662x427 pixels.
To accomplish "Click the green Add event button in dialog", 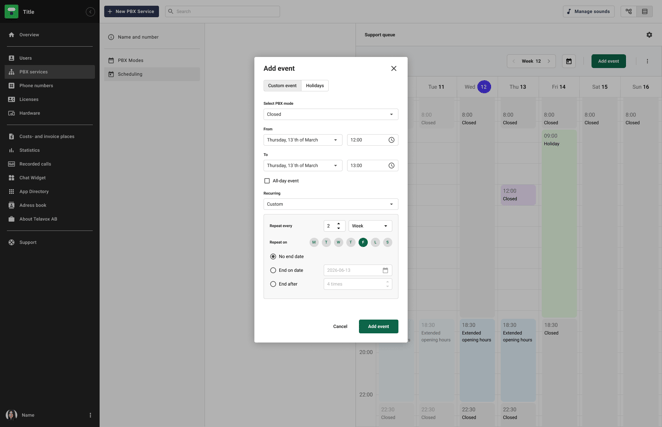I will click(378, 326).
